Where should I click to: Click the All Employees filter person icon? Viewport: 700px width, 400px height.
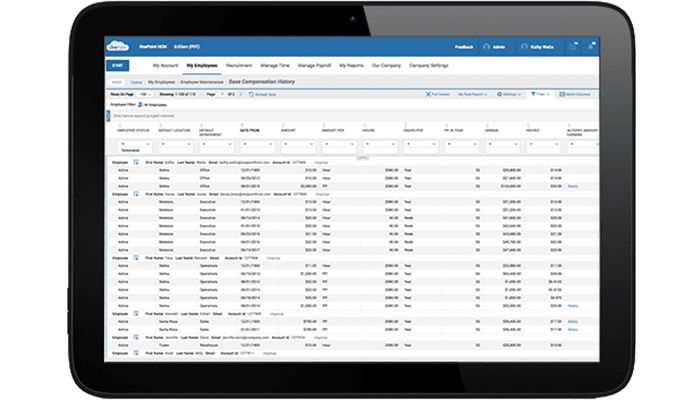point(140,104)
